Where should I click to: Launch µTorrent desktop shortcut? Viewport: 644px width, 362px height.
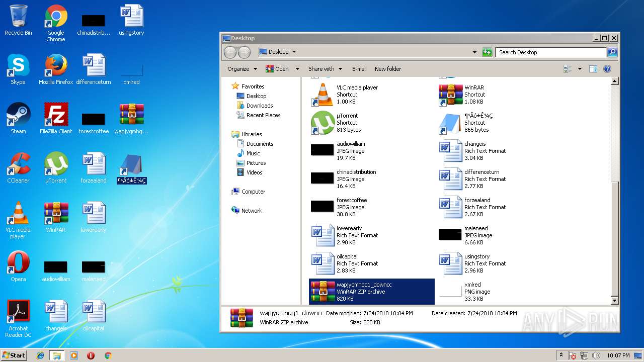pos(56,168)
